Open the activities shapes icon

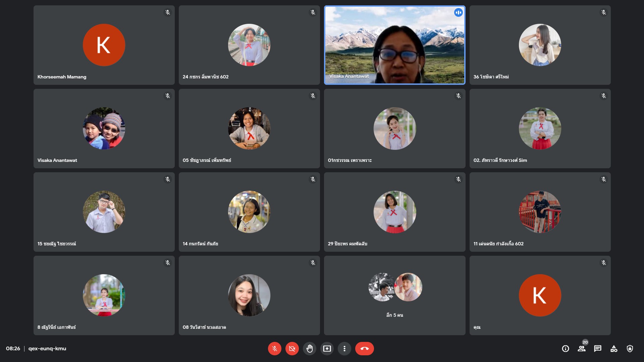[614, 349]
